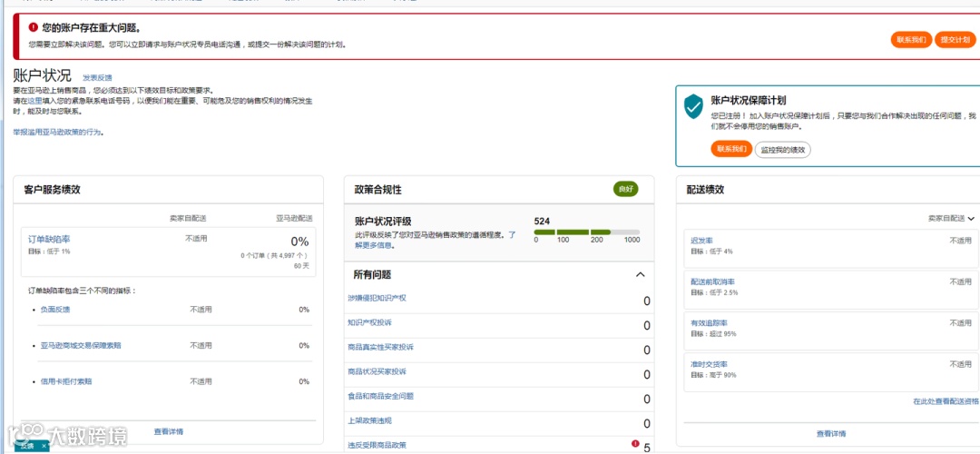The height and width of the screenshot is (454, 980).
Task: Open the 商品真实性买家投诉 link
Action: pos(380,347)
